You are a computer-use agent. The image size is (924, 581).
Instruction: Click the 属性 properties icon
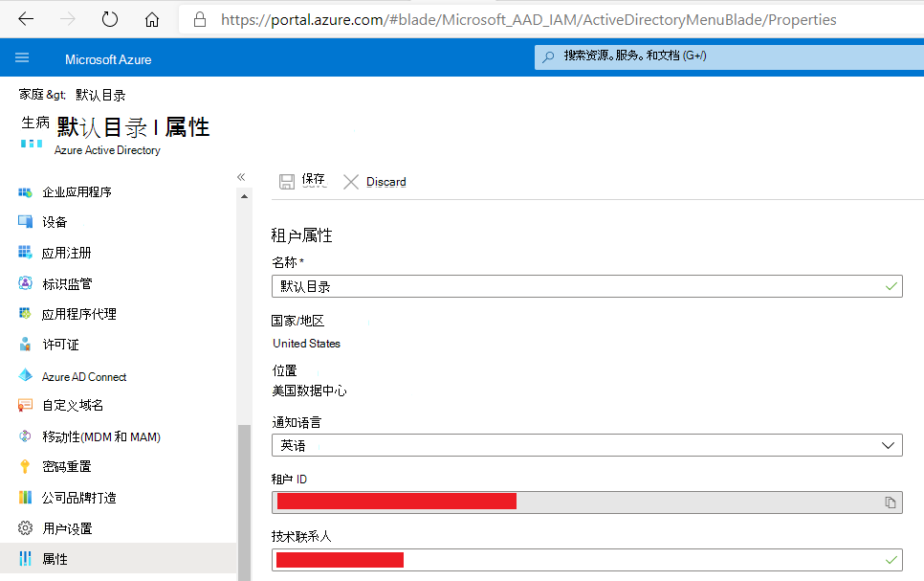[25, 558]
